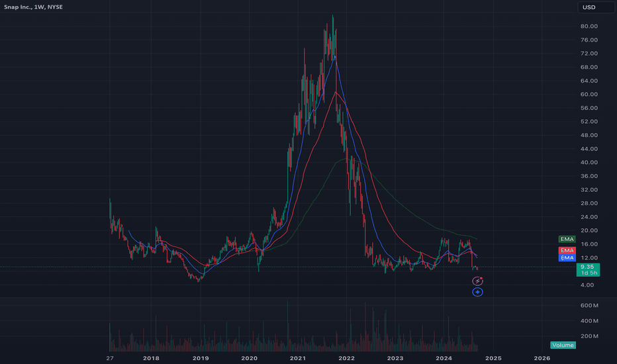Screen dimensions: 617x364
Task: Click the blue four-point star icon
Action: click(x=477, y=292)
